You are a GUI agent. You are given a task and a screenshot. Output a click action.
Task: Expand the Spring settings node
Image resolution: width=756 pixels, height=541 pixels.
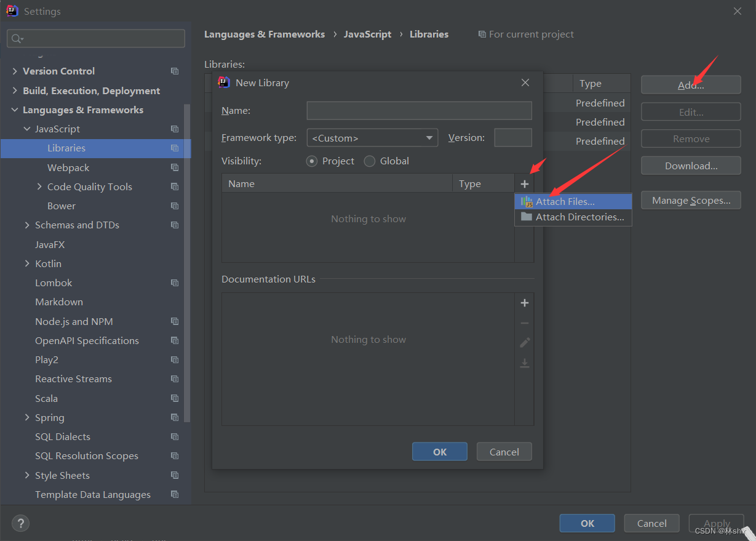pos(27,417)
